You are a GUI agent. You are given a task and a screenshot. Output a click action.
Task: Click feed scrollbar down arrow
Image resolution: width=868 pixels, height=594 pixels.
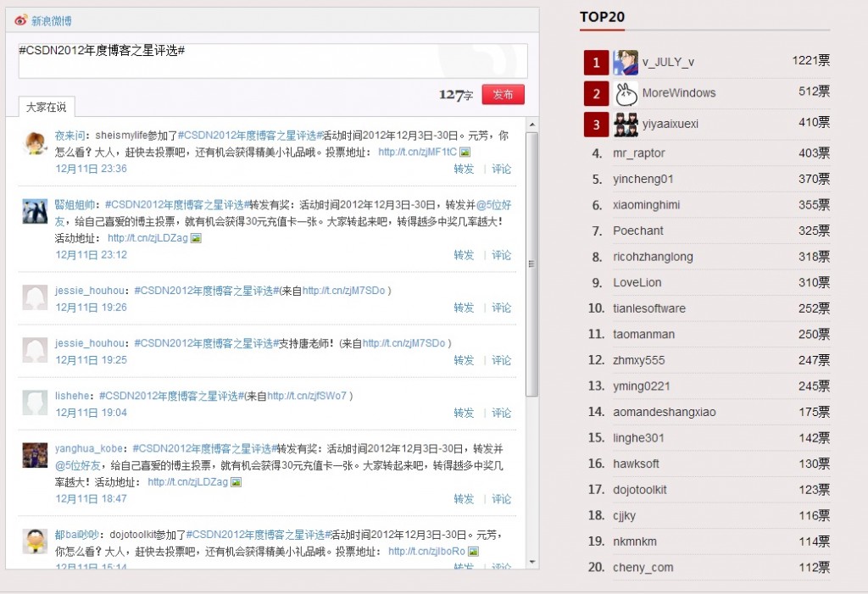pyautogui.click(x=531, y=561)
